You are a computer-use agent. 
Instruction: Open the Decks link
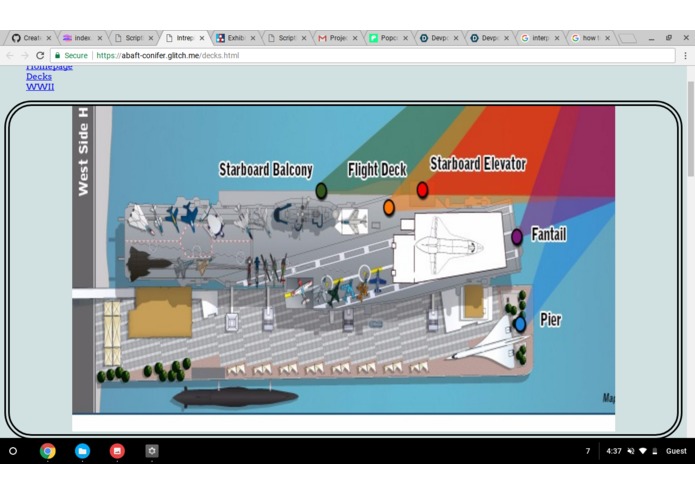click(39, 76)
